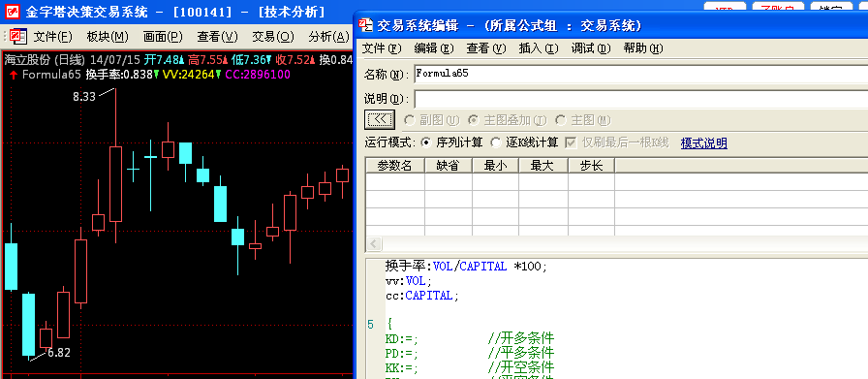Click line number 5 in editor gutter
This screenshot has width=868, height=379.
pyautogui.click(x=370, y=324)
